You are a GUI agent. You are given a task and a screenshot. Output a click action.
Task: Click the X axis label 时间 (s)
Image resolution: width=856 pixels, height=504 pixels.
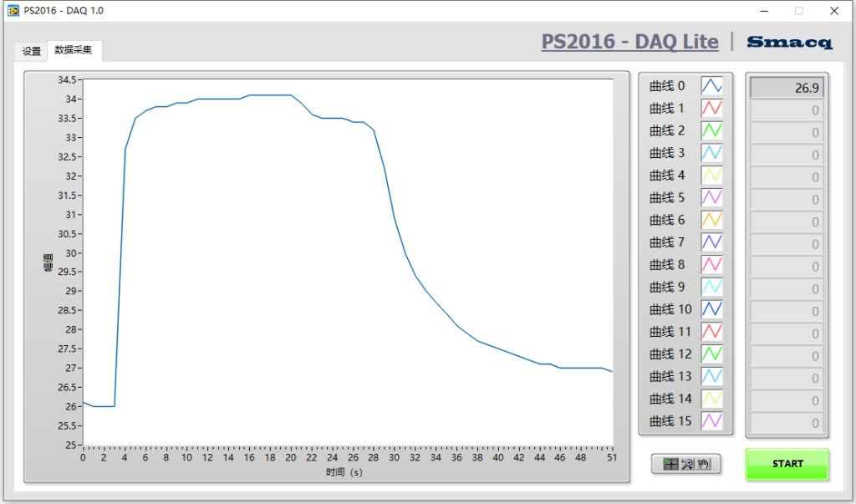click(344, 472)
